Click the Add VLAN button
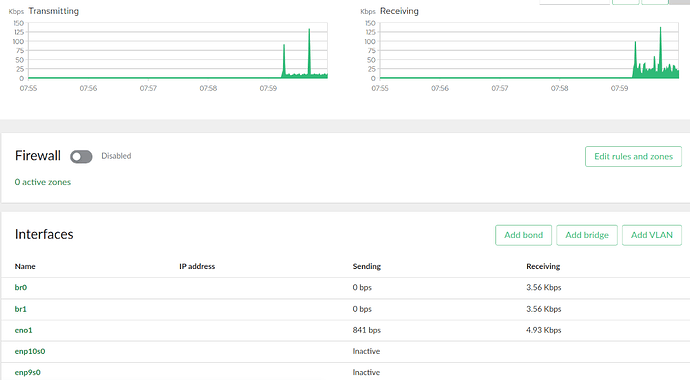 pyautogui.click(x=652, y=235)
